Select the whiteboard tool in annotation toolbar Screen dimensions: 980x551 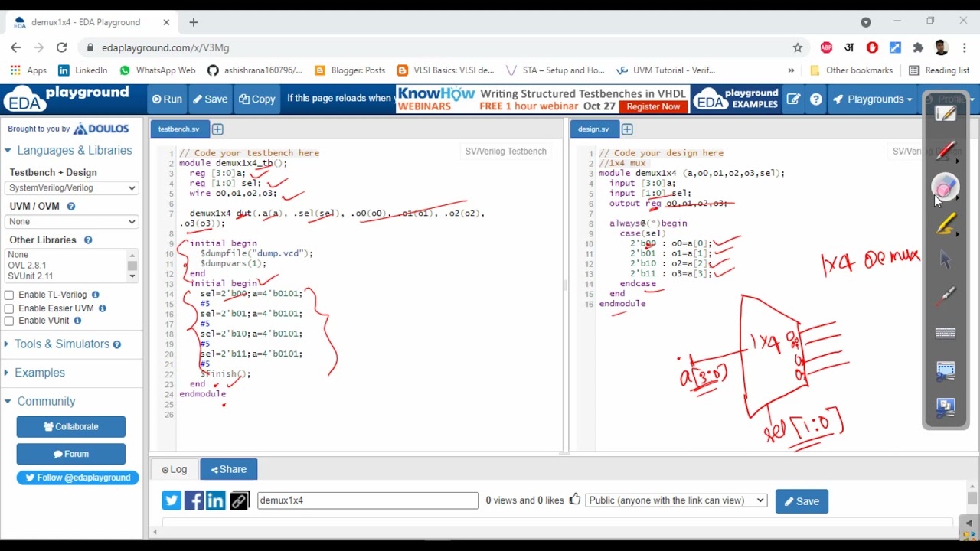coord(946,115)
